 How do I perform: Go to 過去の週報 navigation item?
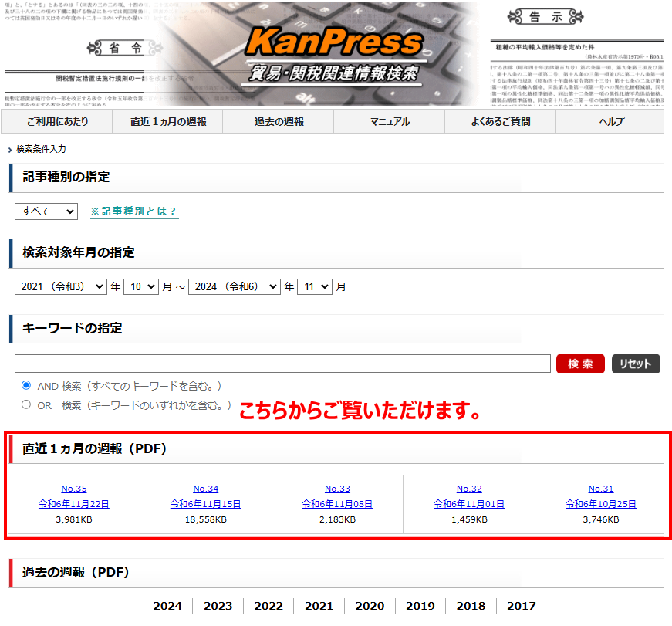(279, 121)
